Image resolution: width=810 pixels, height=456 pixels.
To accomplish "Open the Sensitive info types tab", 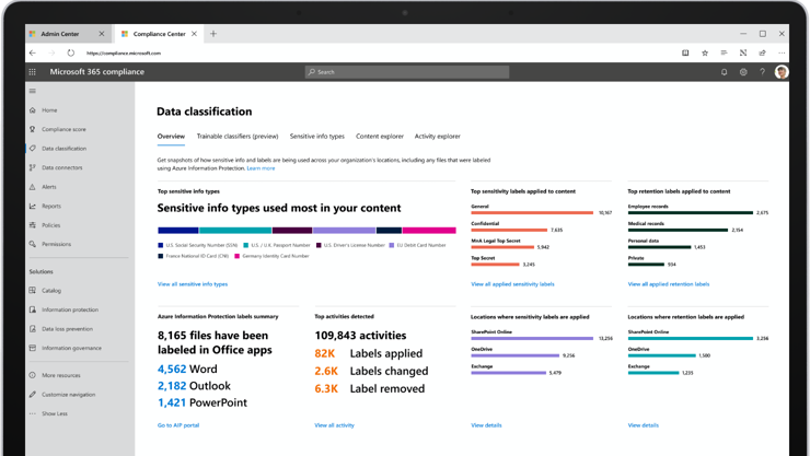I will (x=317, y=136).
